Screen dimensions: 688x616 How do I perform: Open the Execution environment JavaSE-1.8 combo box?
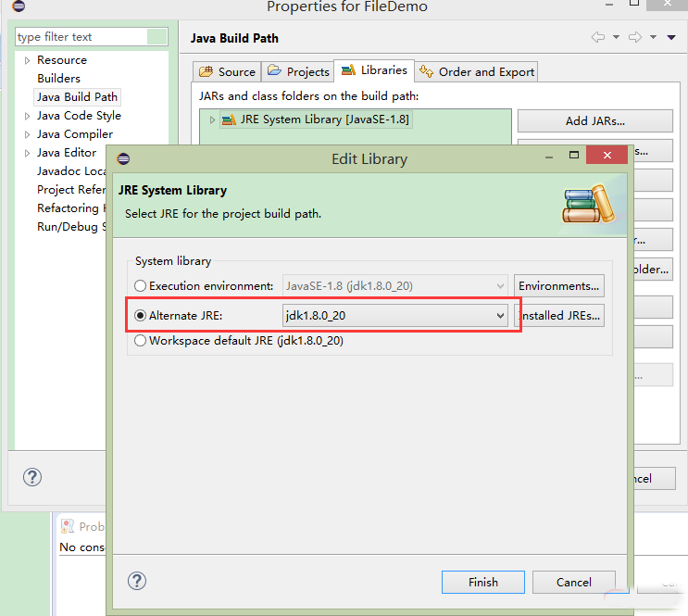(394, 286)
